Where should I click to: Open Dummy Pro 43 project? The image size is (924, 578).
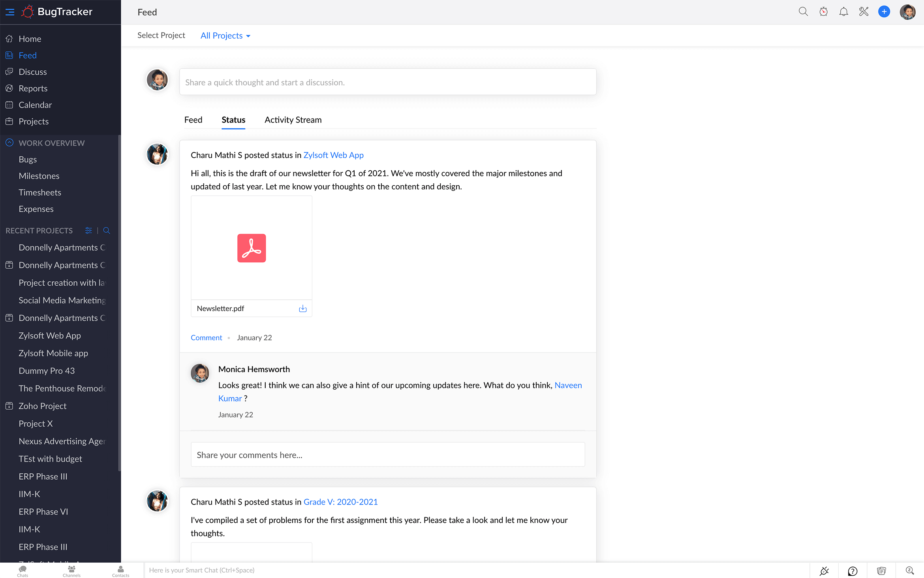[47, 371]
